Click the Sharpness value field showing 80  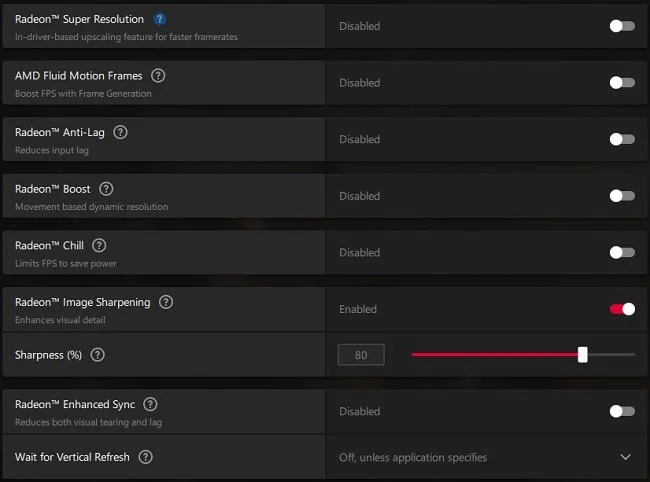coord(361,355)
